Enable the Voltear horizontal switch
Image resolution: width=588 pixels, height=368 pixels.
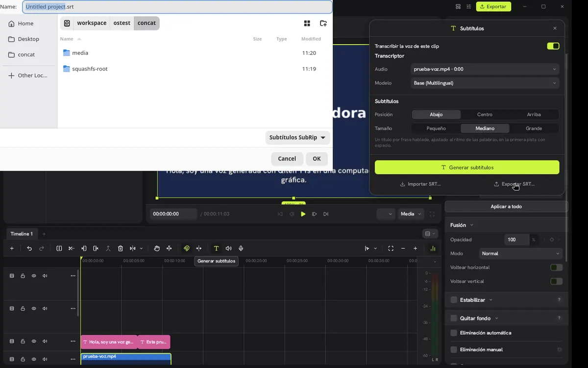(x=556, y=267)
